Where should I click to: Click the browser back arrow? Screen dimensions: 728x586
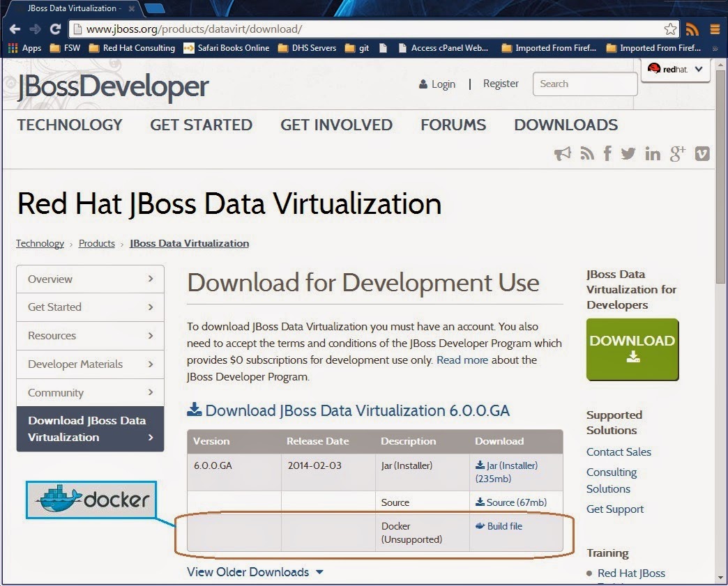click(15, 29)
